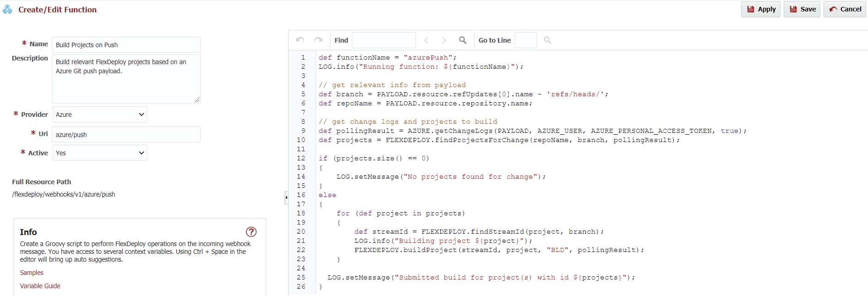Collapse the left panel splitter arrow
This screenshot has height=296, width=868.
[286, 197]
